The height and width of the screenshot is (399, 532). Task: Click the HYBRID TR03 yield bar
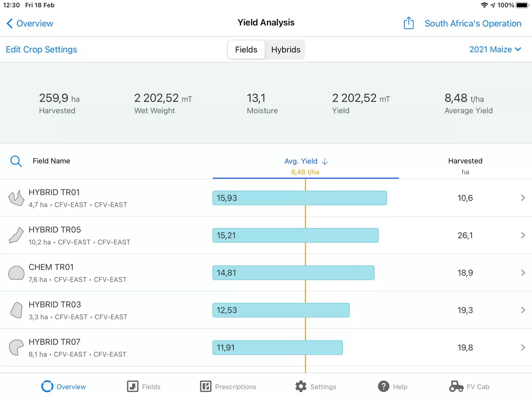[281, 310]
